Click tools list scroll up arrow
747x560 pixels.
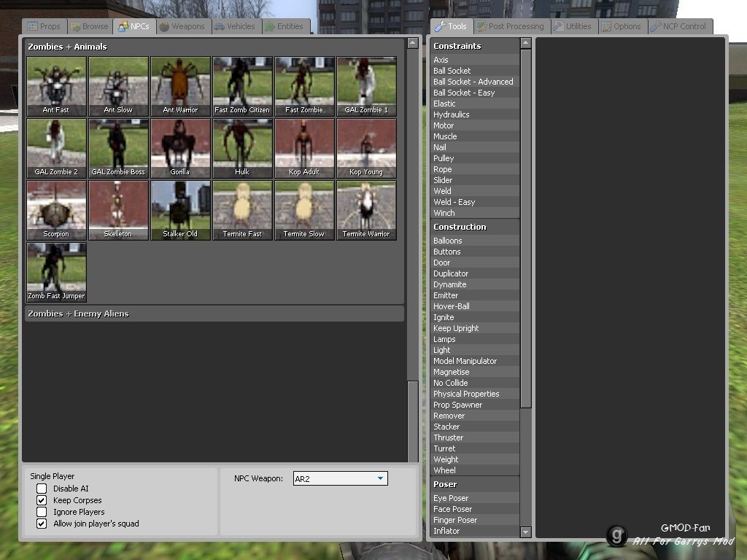(525, 43)
